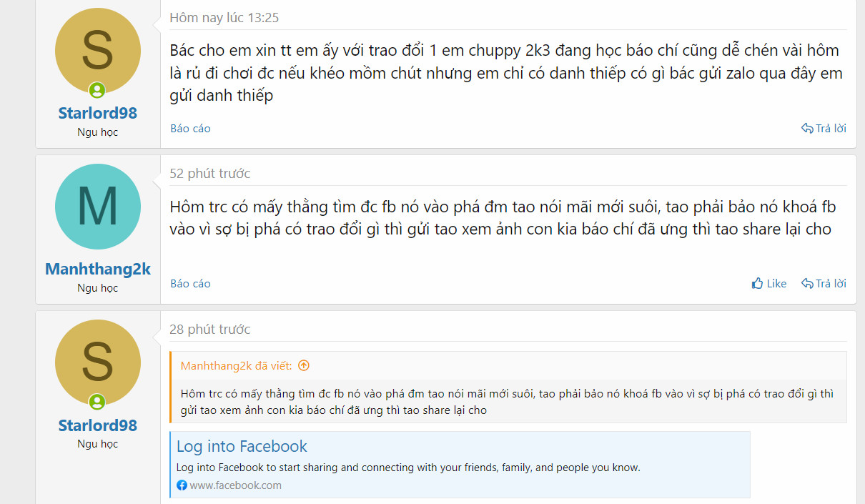Report Manhthang2k's post via Báo cáo
Screen dimensions: 865x504
click(x=190, y=284)
